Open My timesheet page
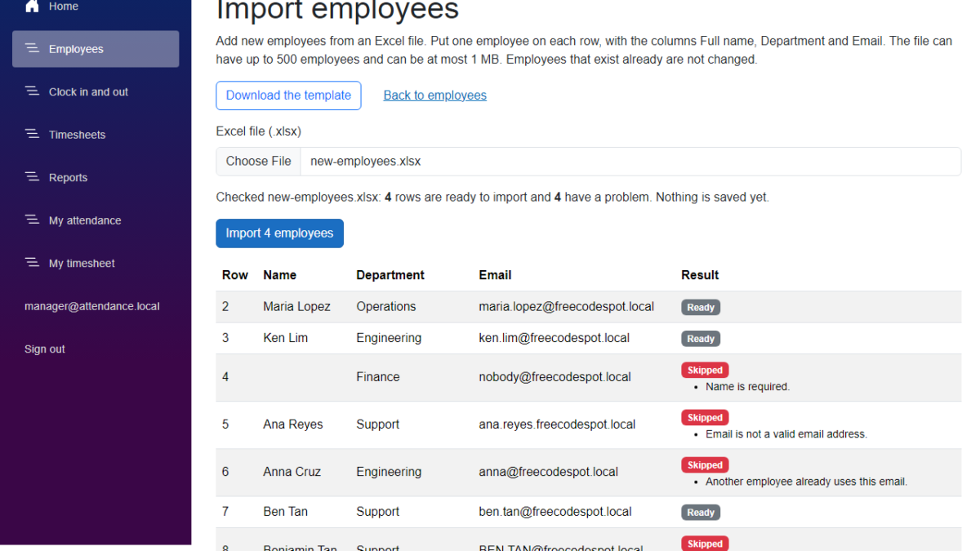Screen dimensions: 980x551 [96, 263]
